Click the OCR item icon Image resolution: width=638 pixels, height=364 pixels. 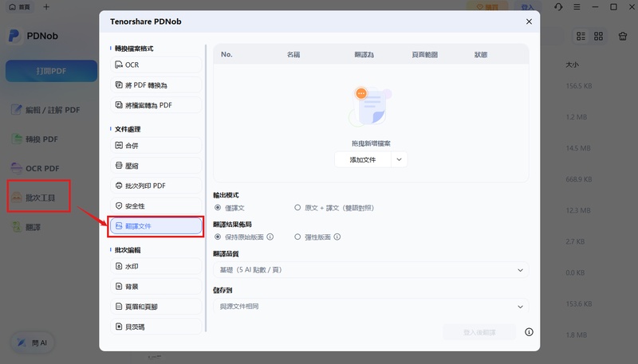pyautogui.click(x=119, y=65)
